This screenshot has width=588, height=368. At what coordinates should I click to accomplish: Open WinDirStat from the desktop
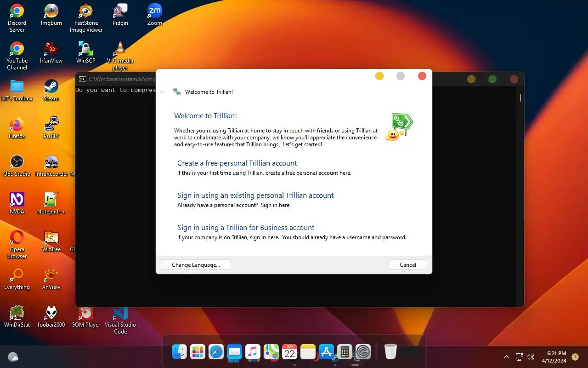17,317
